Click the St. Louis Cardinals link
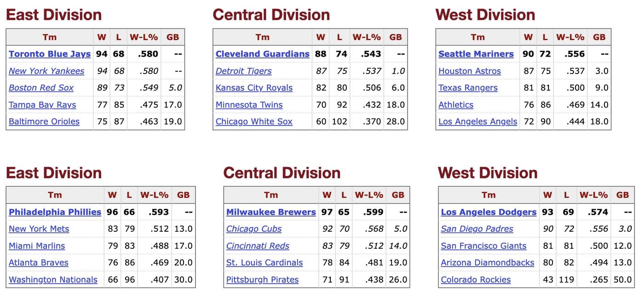Screen dimensions: 644x297 [x=264, y=263]
